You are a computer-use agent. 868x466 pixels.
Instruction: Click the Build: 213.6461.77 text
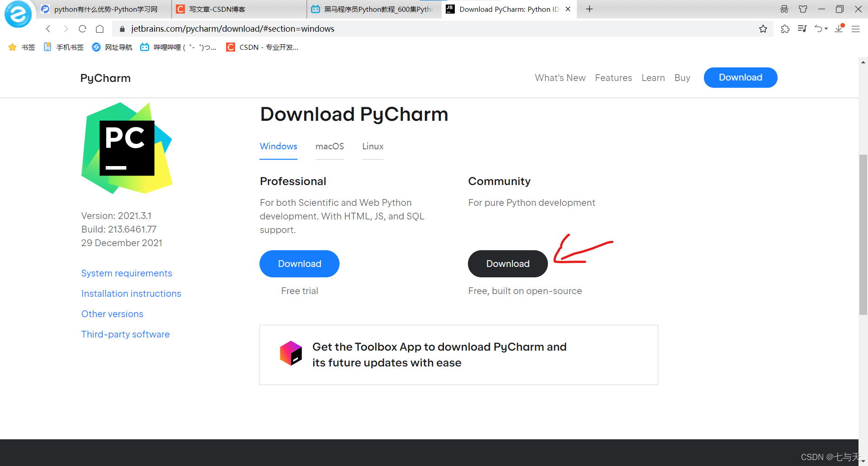click(x=119, y=229)
